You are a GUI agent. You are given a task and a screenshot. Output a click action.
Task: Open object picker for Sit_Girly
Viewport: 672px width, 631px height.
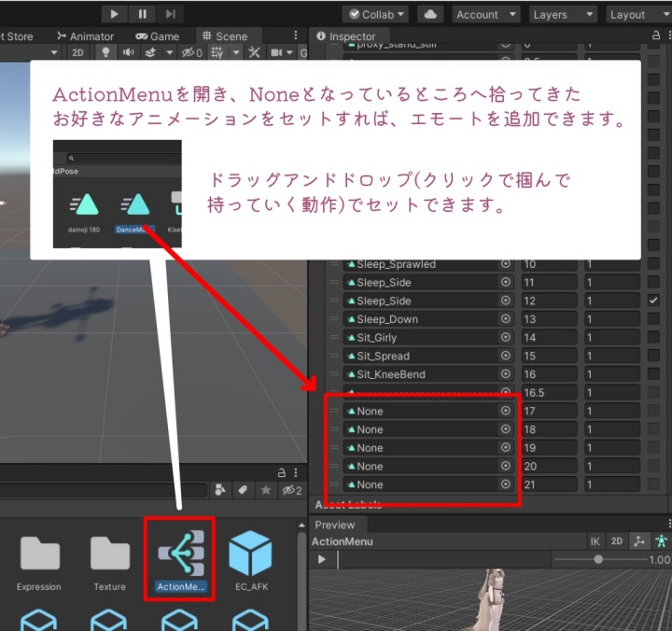pos(506,337)
